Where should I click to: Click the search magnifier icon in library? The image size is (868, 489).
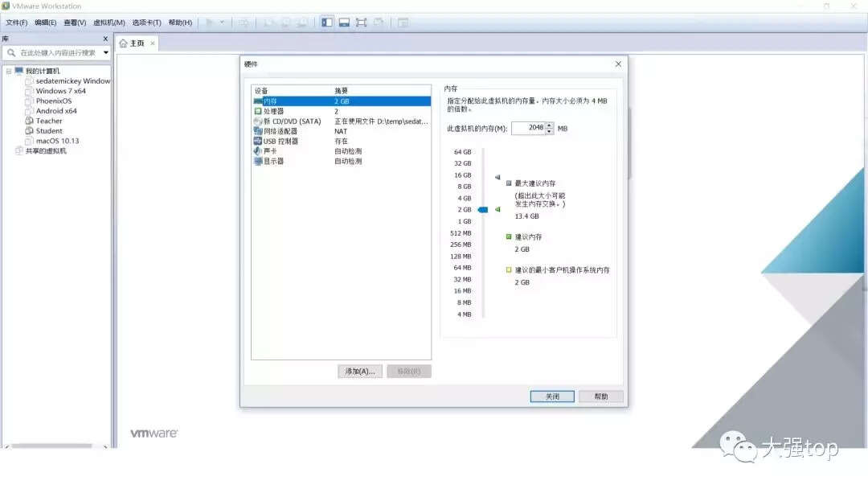point(11,52)
